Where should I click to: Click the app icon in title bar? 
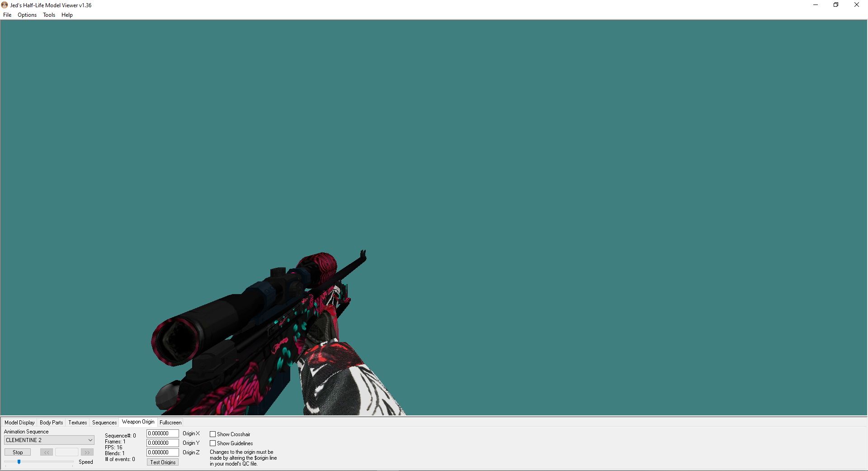click(x=5, y=5)
